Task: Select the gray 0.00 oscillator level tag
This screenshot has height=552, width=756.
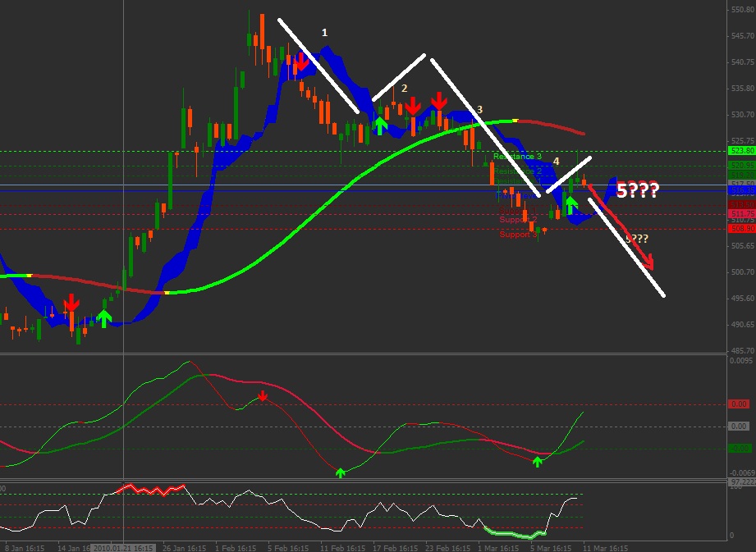Action: pyautogui.click(x=739, y=426)
